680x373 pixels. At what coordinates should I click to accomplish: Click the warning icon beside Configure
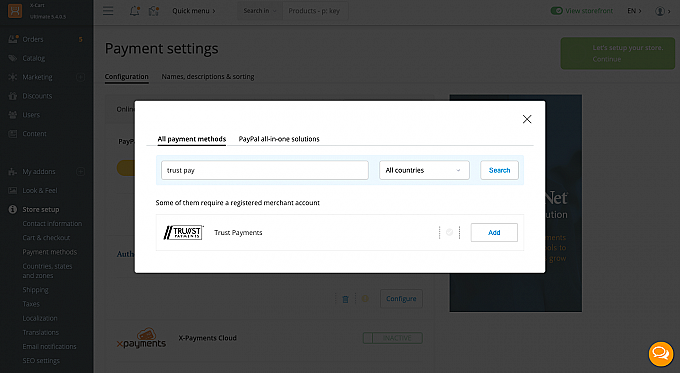365,298
